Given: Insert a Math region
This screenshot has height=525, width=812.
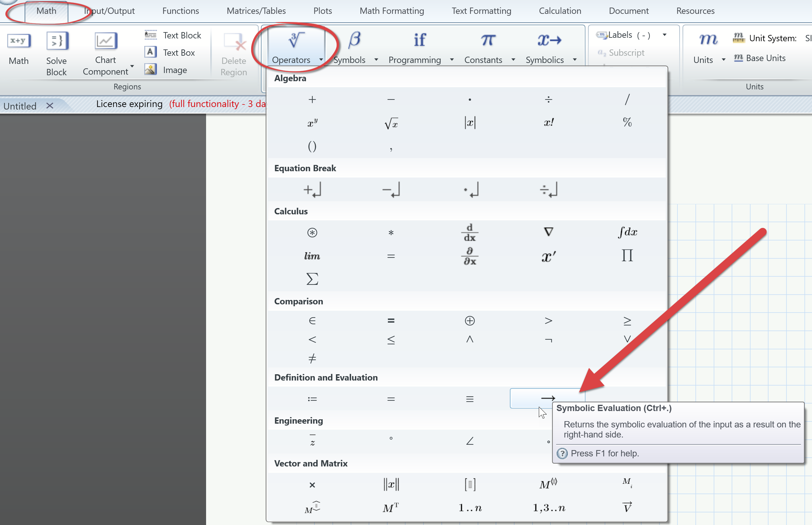Looking at the screenshot, I should coord(19,51).
